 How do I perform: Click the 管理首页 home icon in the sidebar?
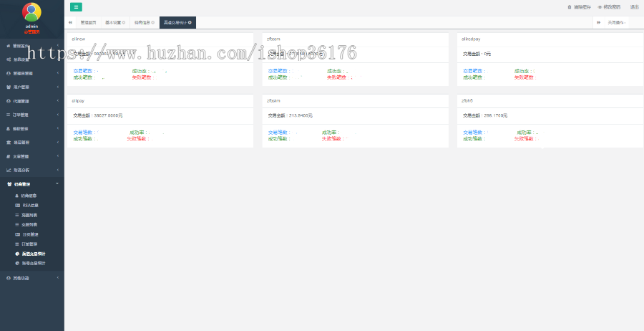(8, 46)
